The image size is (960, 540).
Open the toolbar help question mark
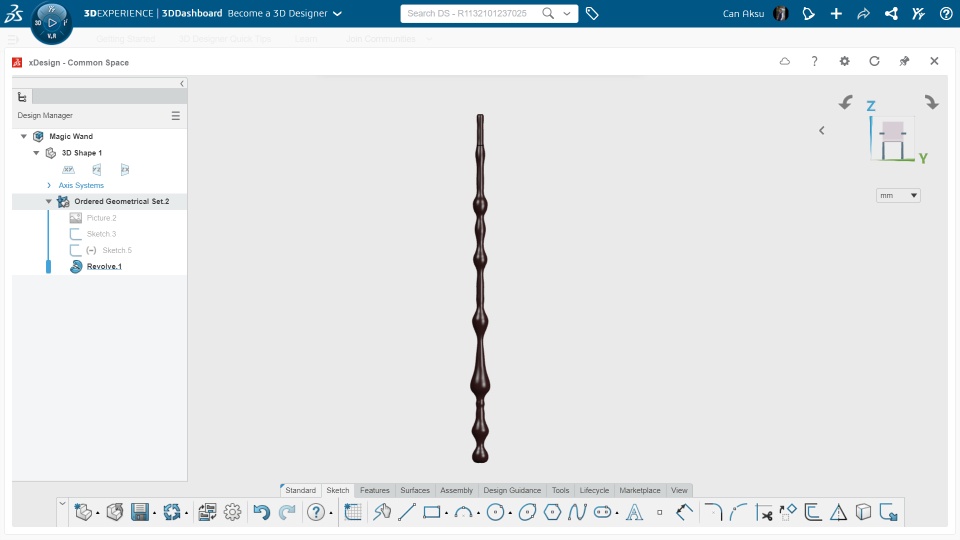point(316,512)
